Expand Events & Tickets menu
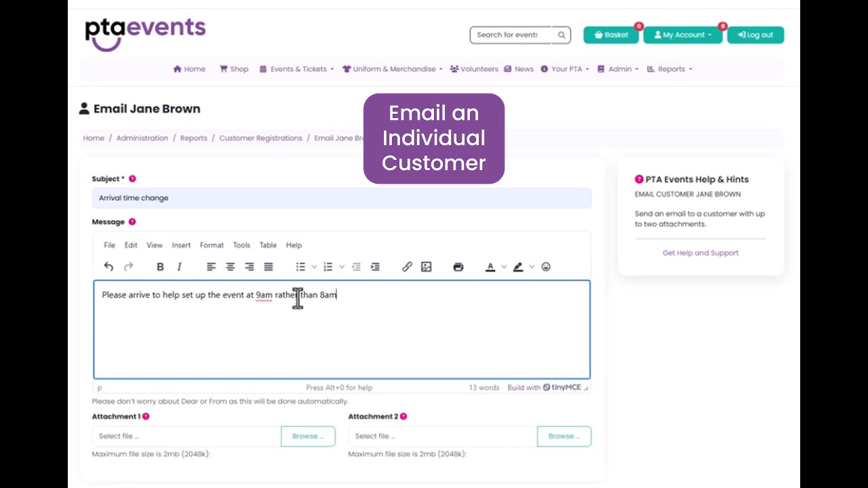The height and width of the screenshot is (488, 868). point(296,69)
